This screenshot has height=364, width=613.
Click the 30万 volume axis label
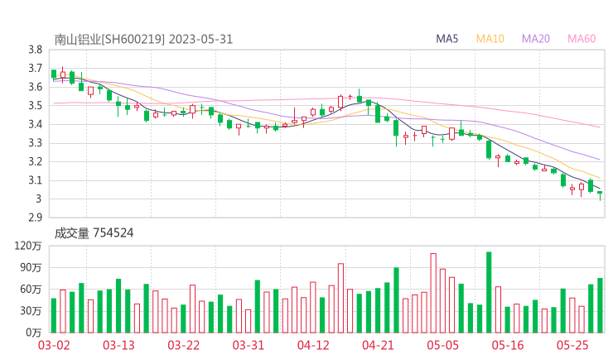(x=31, y=311)
